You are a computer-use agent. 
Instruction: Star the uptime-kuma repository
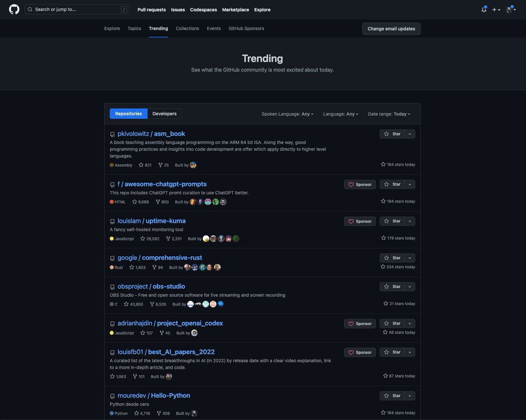click(x=392, y=221)
